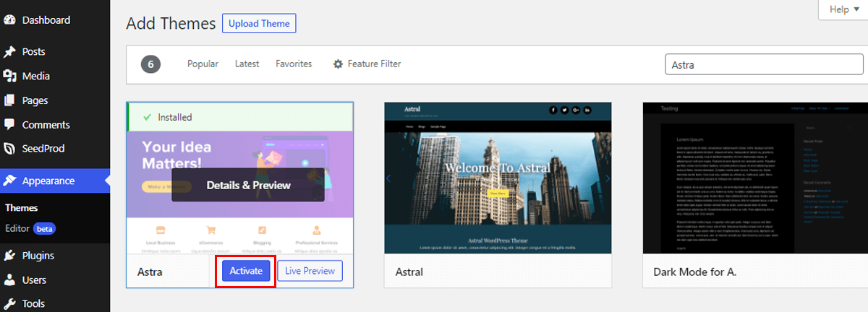Viewport: 868px width, 312px height.
Task: Open SeedProd menu item
Action: click(55, 149)
